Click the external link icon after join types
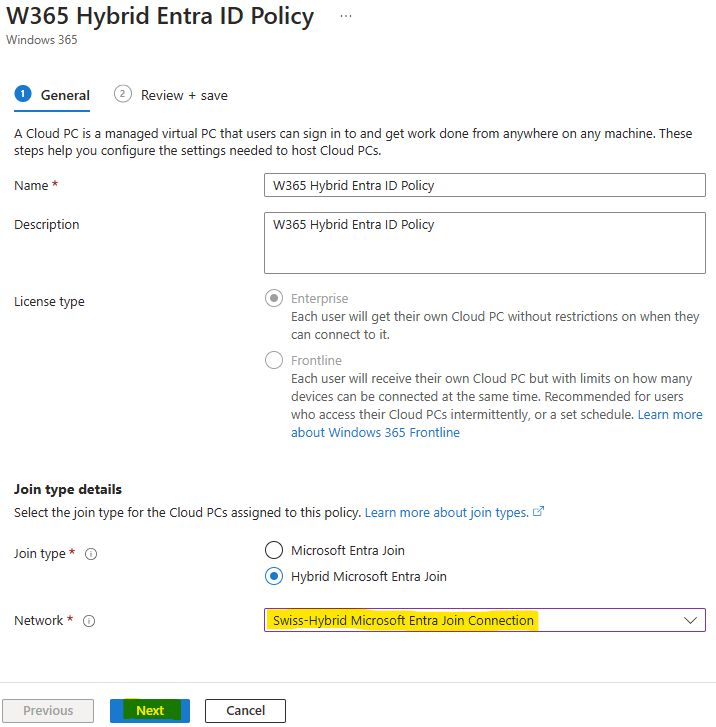Viewport: 716px width, 727px height. (x=538, y=512)
